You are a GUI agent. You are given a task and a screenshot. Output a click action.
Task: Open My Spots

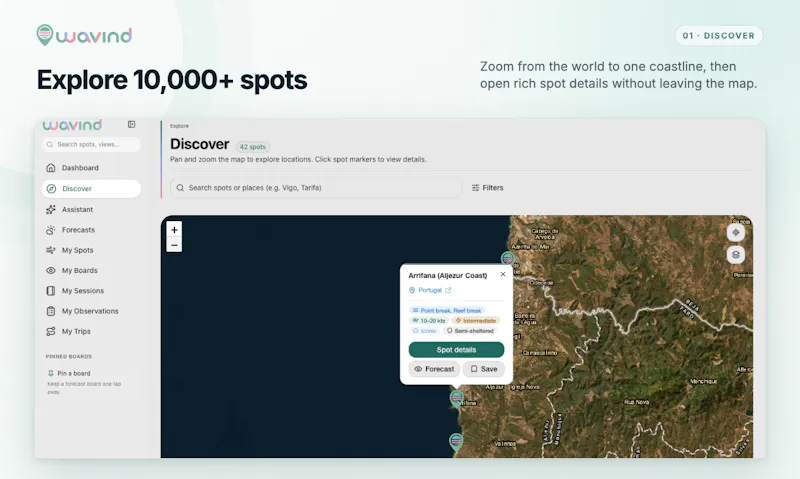(x=91, y=250)
